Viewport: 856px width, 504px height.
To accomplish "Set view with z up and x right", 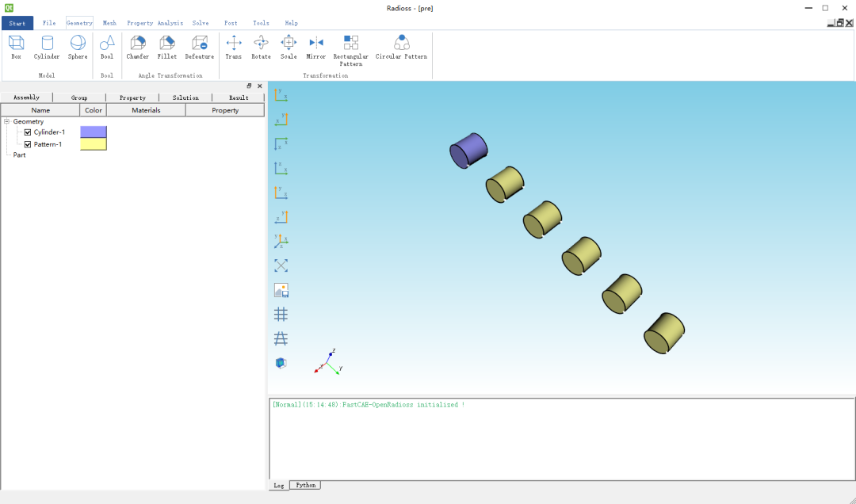I will 281,168.
